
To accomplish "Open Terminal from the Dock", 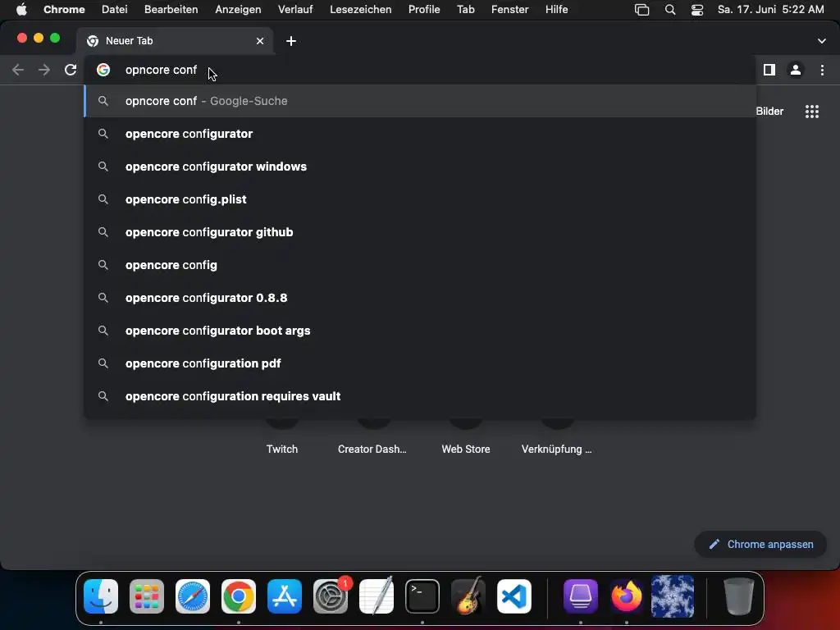I will click(422, 596).
